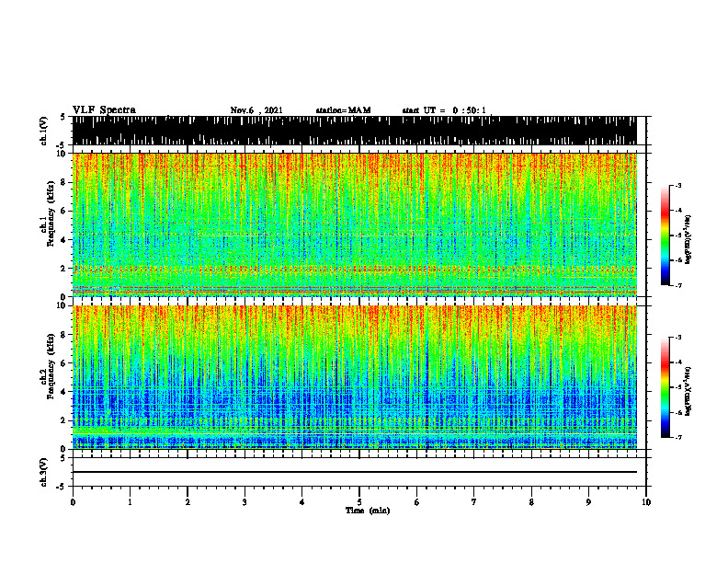Click the flat ch.3 trace line
728x563 pixels.
(354, 472)
